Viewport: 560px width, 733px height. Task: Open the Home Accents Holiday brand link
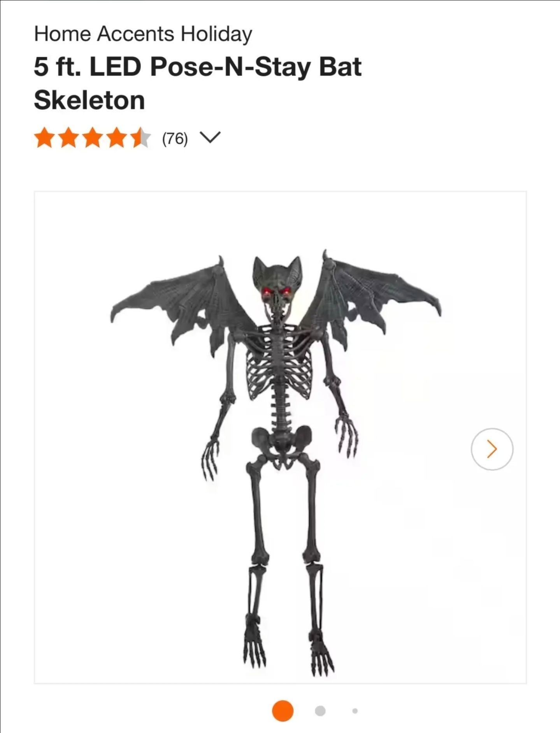point(143,34)
